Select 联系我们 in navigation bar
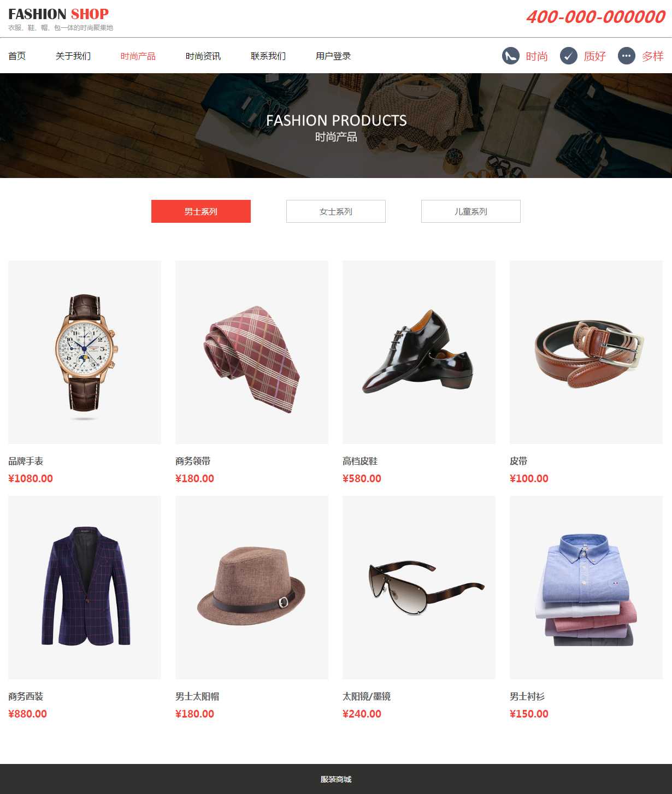 tap(268, 56)
